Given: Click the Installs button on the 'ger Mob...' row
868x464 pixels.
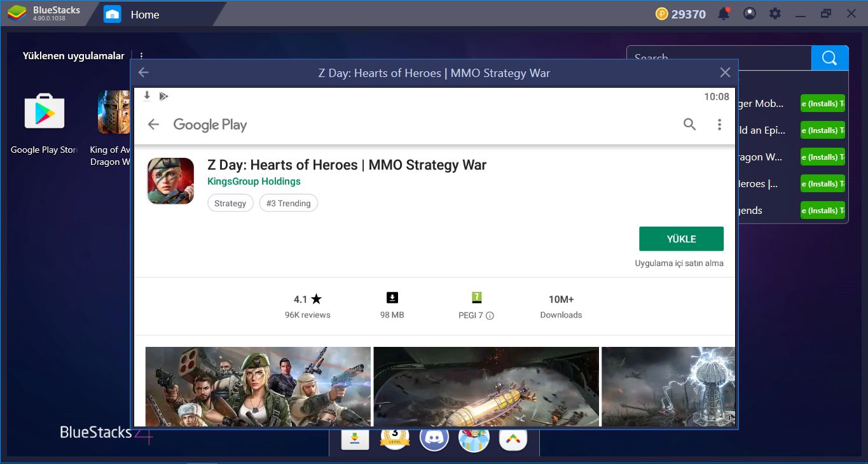Looking at the screenshot, I should tap(823, 104).
